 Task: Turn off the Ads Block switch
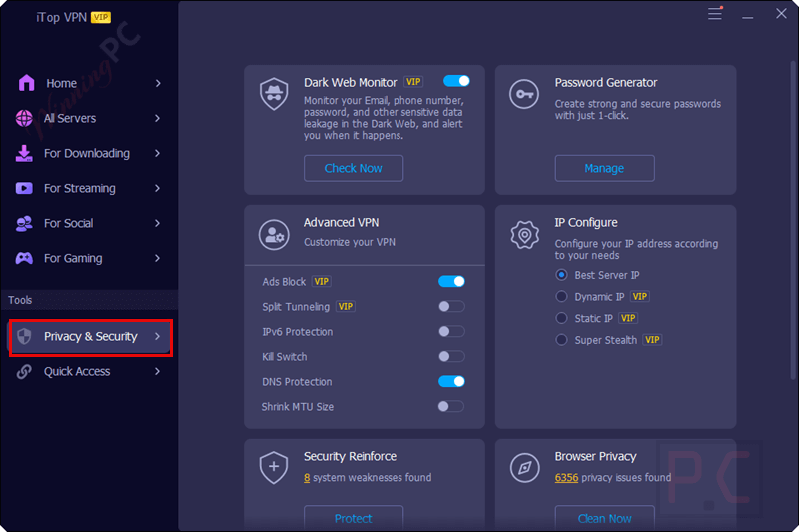451,282
